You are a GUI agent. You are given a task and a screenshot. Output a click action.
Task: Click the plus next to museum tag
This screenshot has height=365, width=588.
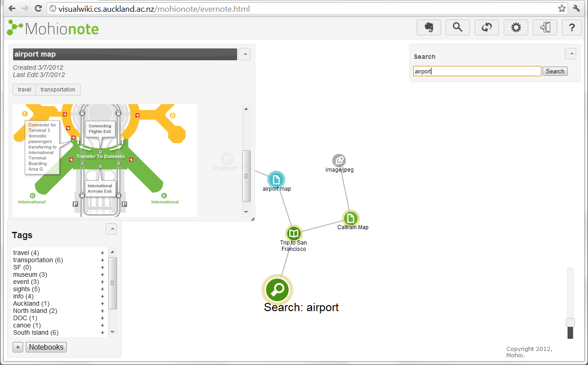(x=102, y=274)
